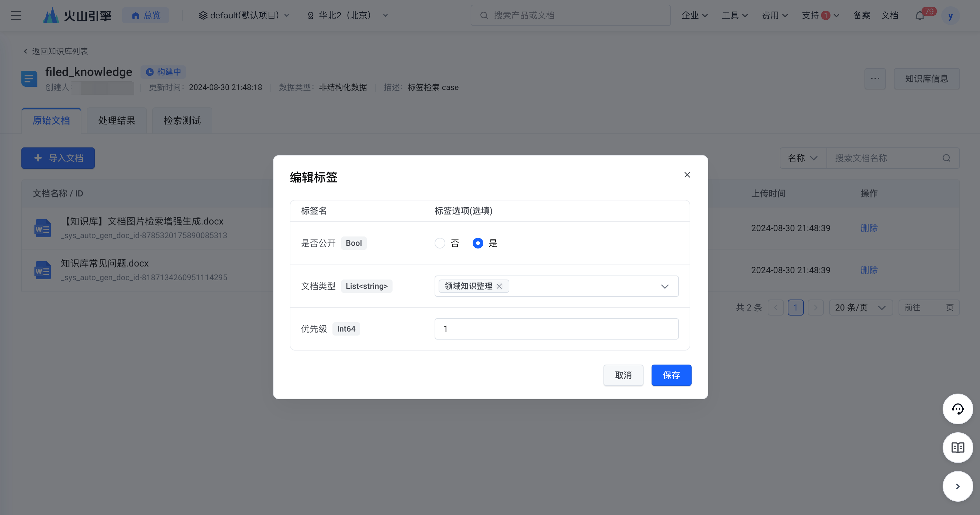Click the List<string> type tag
The height and width of the screenshot is (515, 980).
(366, 286)
